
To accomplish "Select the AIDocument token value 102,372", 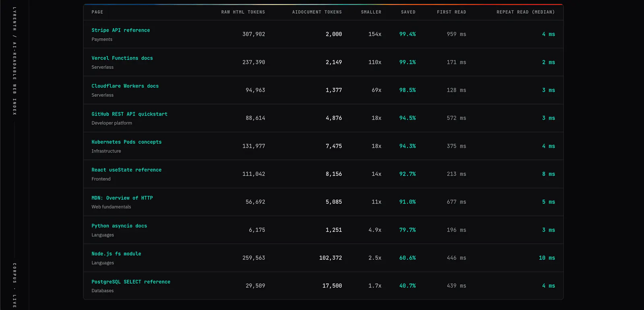I will [x=330, y=258].
